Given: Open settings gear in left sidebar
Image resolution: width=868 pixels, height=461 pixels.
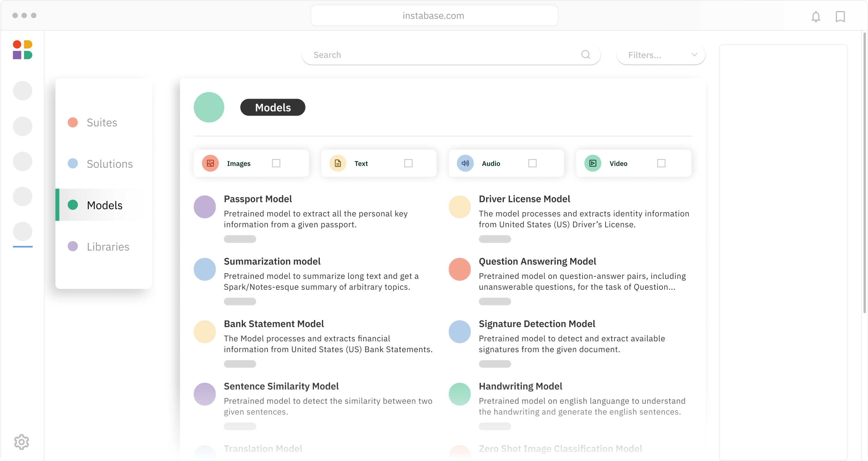Looking at the screenshot, I should pyautogui.click(x=22, y=442).
